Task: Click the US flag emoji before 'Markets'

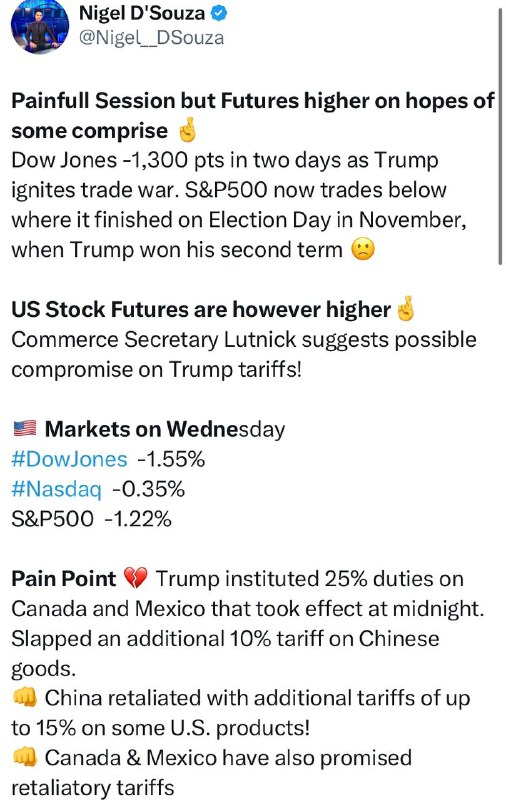Action: (x=24, y=428)
